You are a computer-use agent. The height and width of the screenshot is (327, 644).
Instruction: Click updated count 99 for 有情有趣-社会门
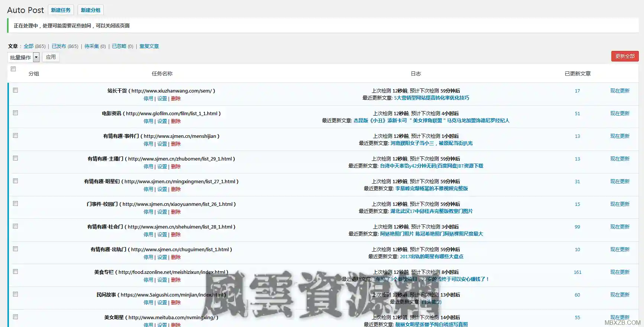pos(577,227)
